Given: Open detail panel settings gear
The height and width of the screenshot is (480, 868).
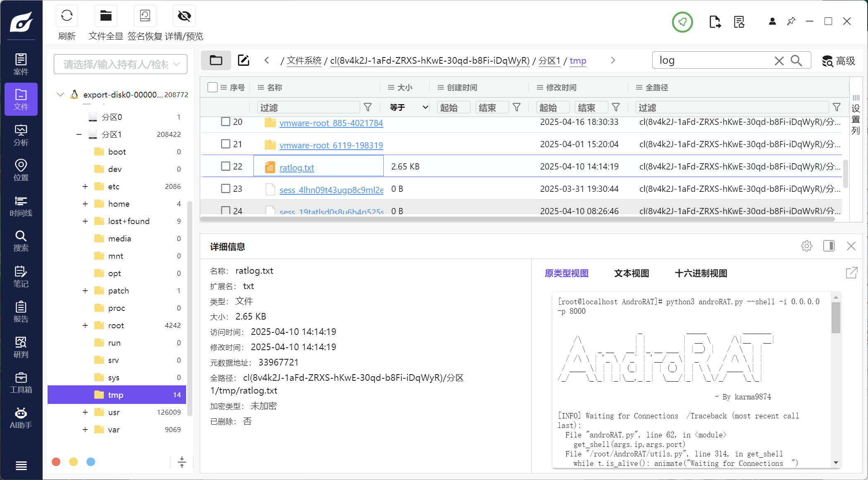Looking at the screenshot, I should coord(806,246).
